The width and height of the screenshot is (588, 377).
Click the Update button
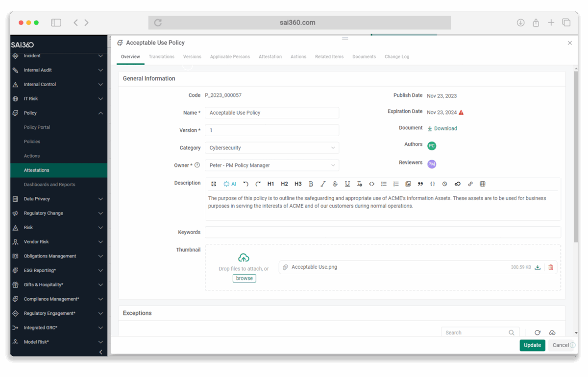532,345
